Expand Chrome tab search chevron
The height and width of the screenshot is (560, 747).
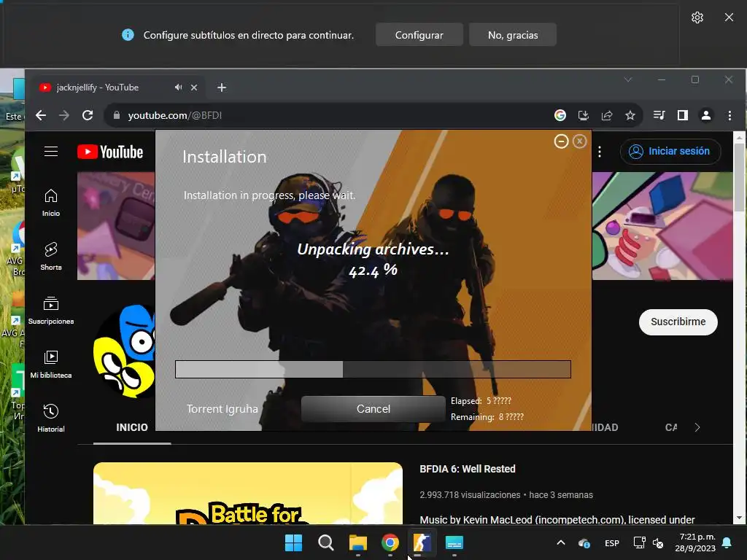[628, 79]
